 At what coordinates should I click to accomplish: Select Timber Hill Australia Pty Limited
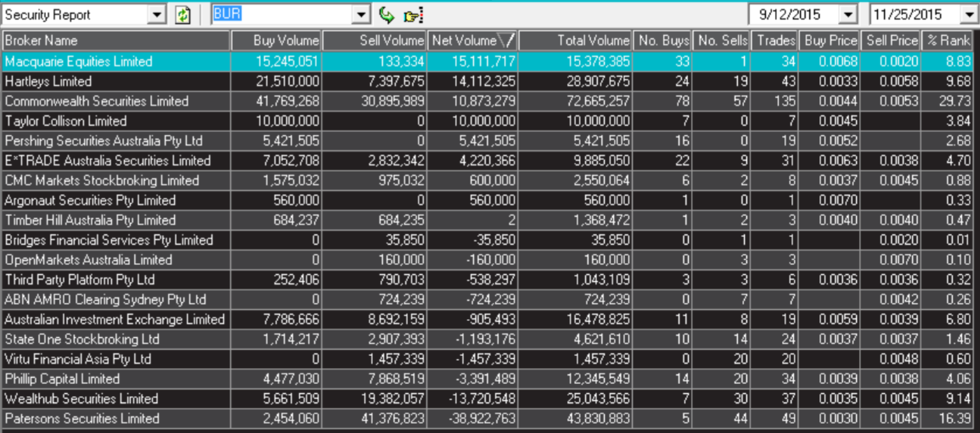(x=90, y=221)
